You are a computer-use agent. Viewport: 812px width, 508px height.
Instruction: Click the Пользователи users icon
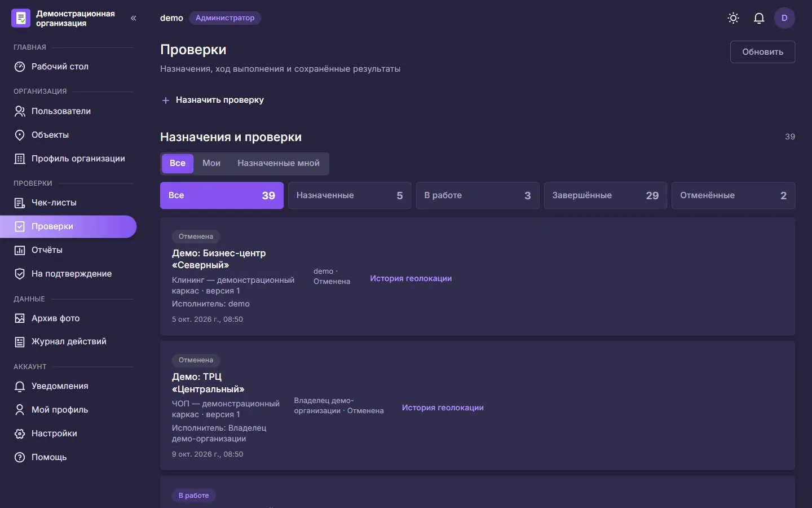coord(20,111)
